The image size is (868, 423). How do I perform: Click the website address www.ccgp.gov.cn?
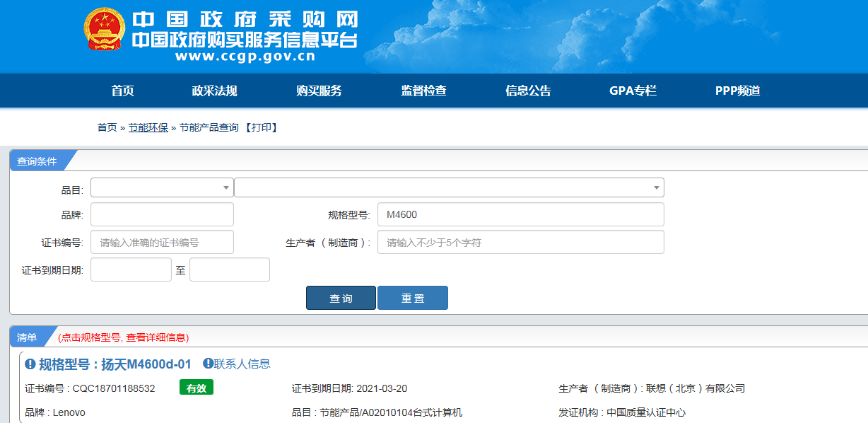click(x=245, y=57)
